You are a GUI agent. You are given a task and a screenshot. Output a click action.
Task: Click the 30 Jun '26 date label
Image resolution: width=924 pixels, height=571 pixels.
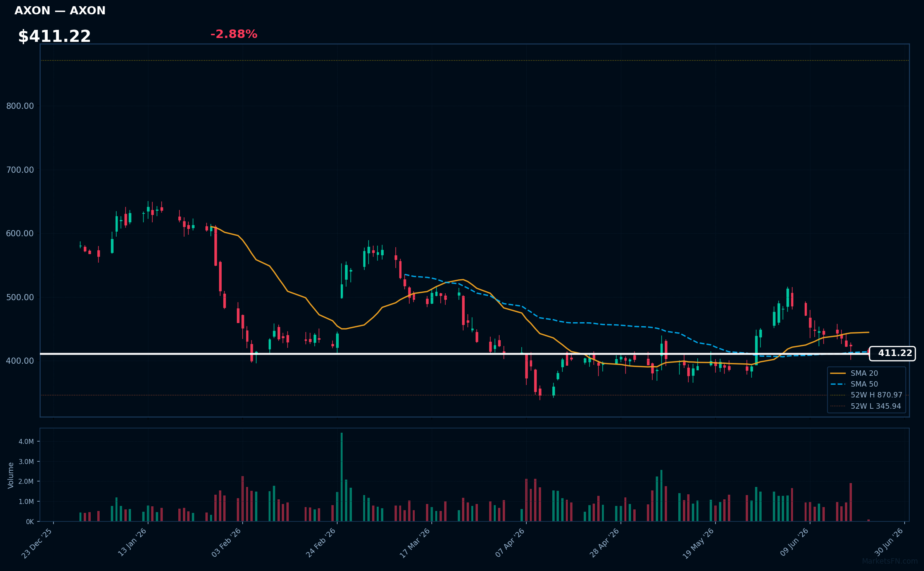tap(889, 542)
